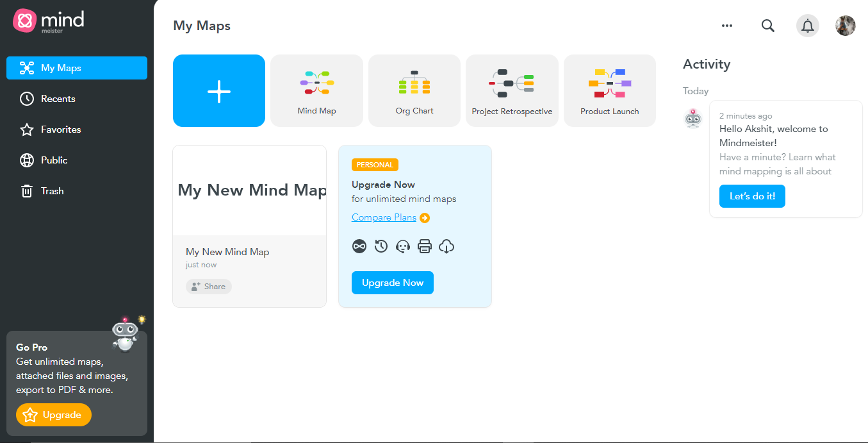Click the robot avatar in Activity
The width and height of the screenshot is (868, 443).
click(692, 119)
